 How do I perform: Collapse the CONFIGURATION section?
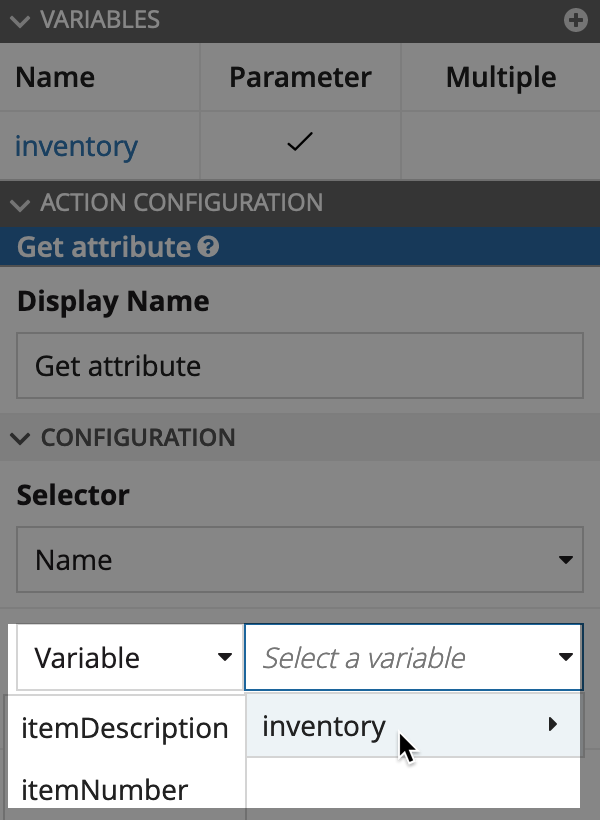coord(19,438)
